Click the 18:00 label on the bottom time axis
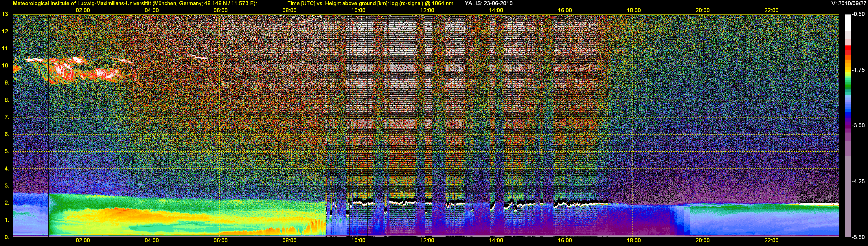Viewport: 868px width, 246px height. (x=633, y=240)
